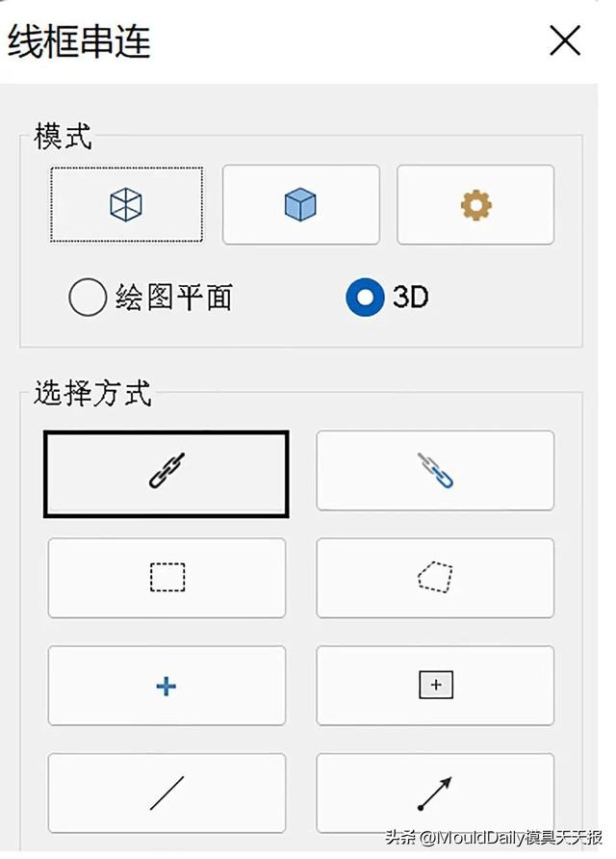
Task: Choose the partial chain selection button
Action: point(435,471)
